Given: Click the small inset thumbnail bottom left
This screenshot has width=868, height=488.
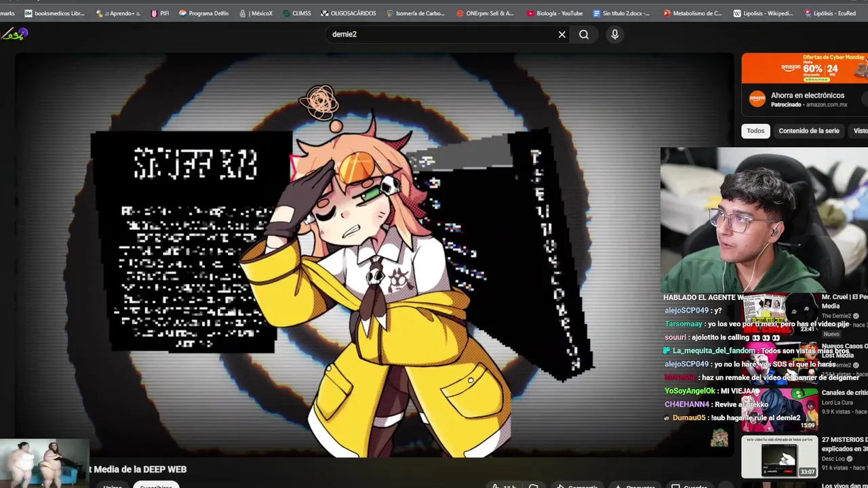Looking at the screenshot, I should click(44, 463).
